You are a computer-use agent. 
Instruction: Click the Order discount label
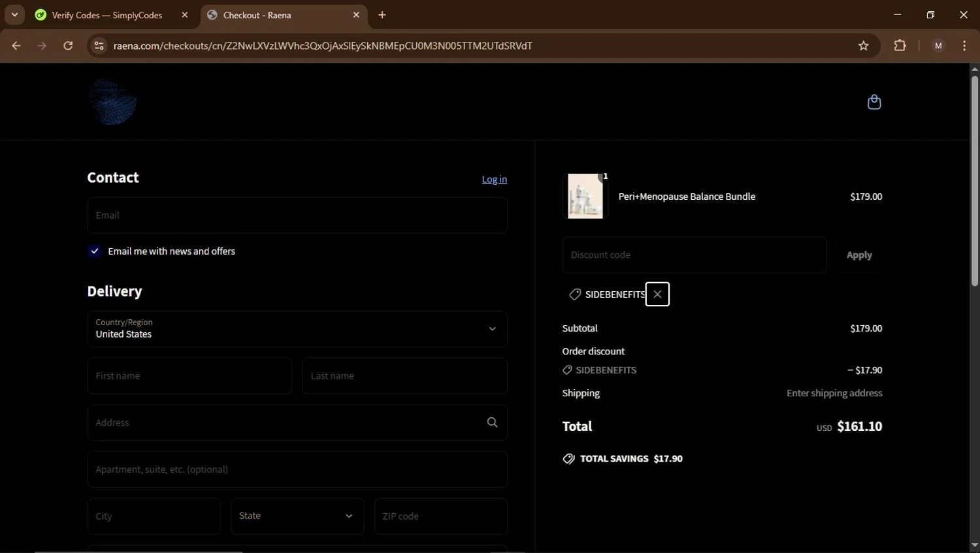pyautogui.click(x=593, y=351)
